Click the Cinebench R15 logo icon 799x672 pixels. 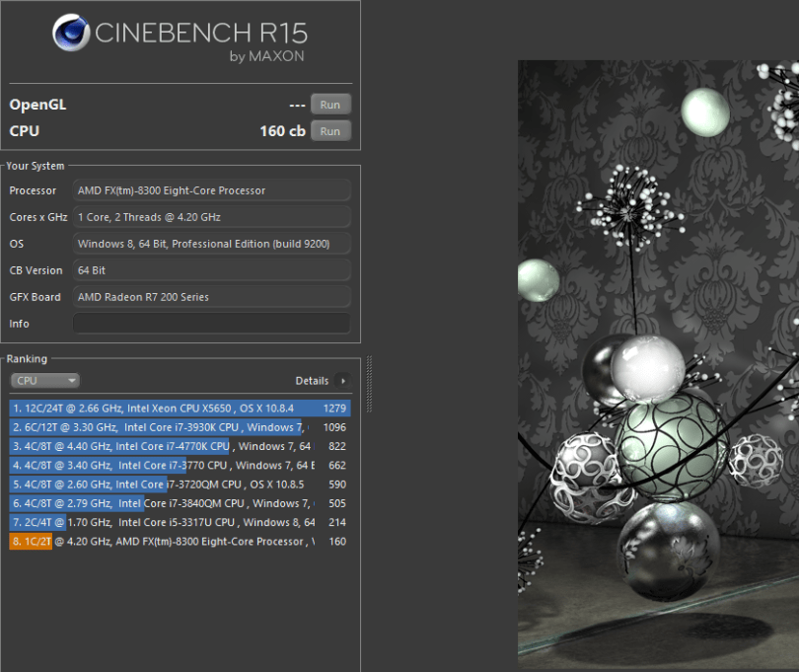click(x=71, y=33)
